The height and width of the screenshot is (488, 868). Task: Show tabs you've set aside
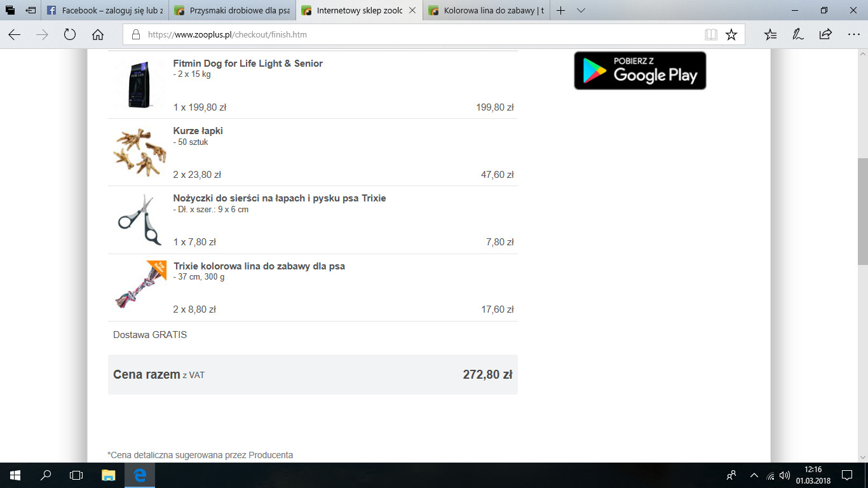pos(10,10)
